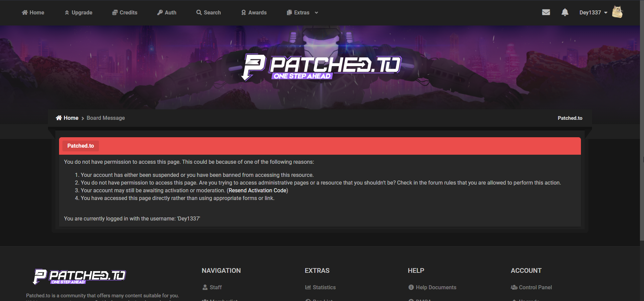Open Help Documents in the footer

(x=432, y=288)
